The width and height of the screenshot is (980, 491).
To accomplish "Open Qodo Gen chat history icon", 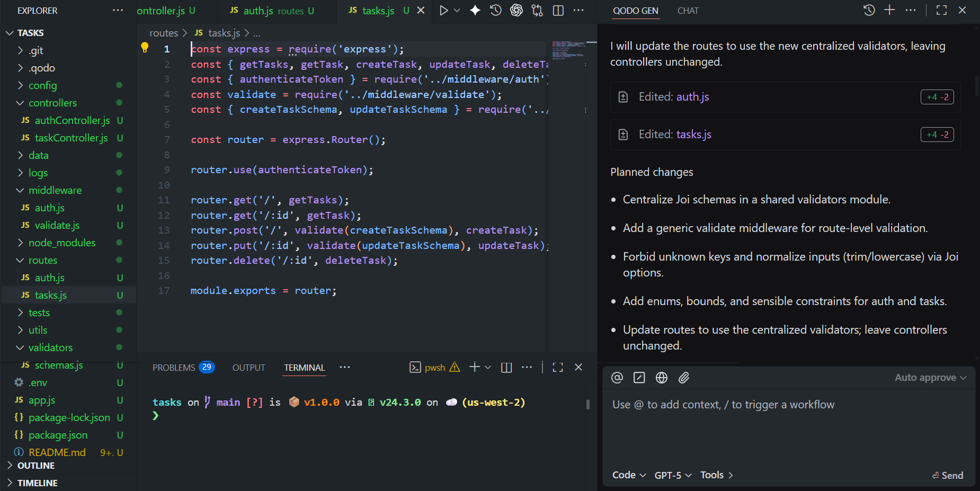I will click(869, 10).
